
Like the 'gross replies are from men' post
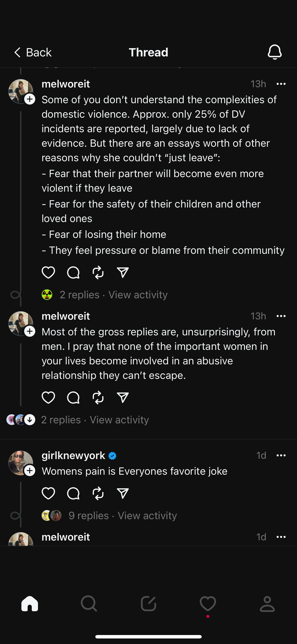click(x=48, y=398)
